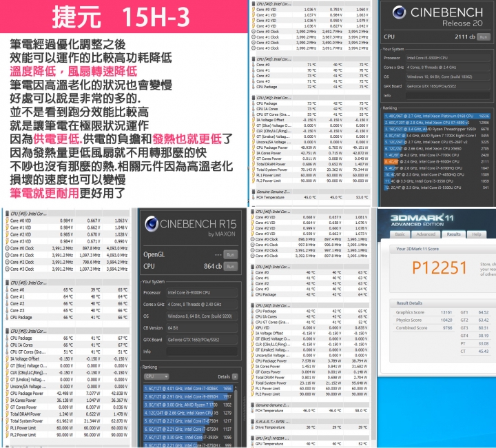
Task: Click the thermometer icon of GPU Temperature row
Action: pos(253,444)
